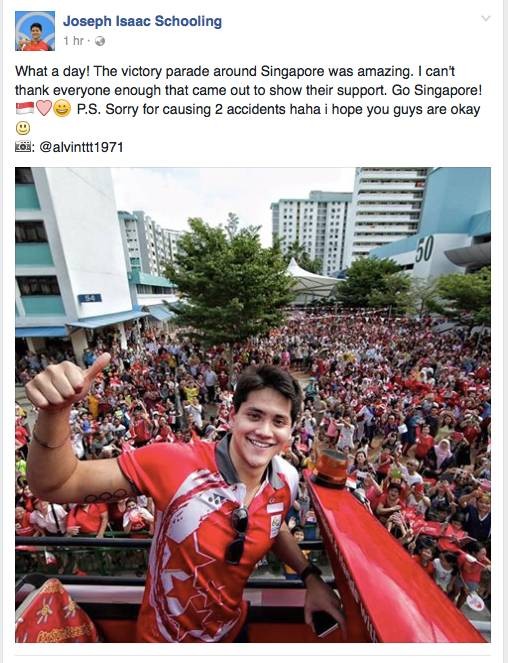Click the poster's profile picture thumbnail
This screenshot has width=508, height=663.
[35, 31]
